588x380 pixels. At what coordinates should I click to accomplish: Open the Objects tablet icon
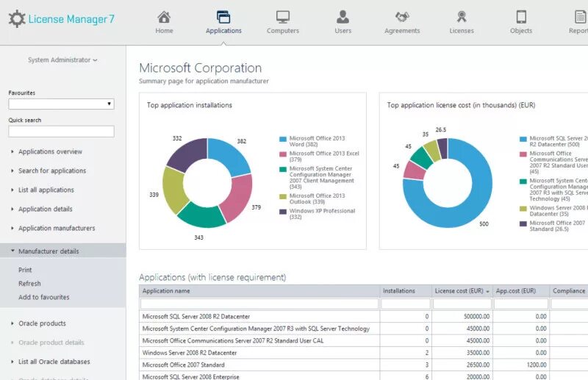(521, 17)
